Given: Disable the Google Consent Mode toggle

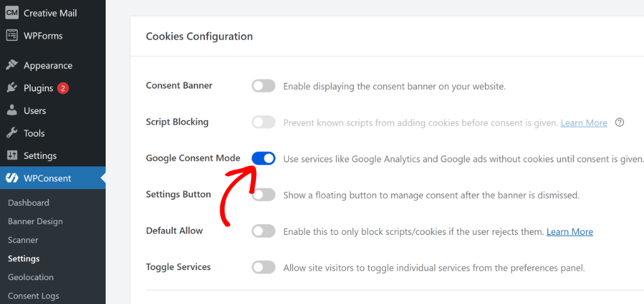Looking at the screenshot, I should click(x=264, y=158).
